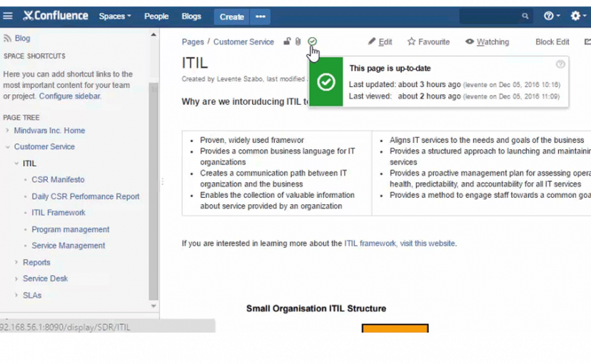The height and width of the screenshot is (364, 591).
Task: Click the page status checkmark icon
Action: pos(312,41)
